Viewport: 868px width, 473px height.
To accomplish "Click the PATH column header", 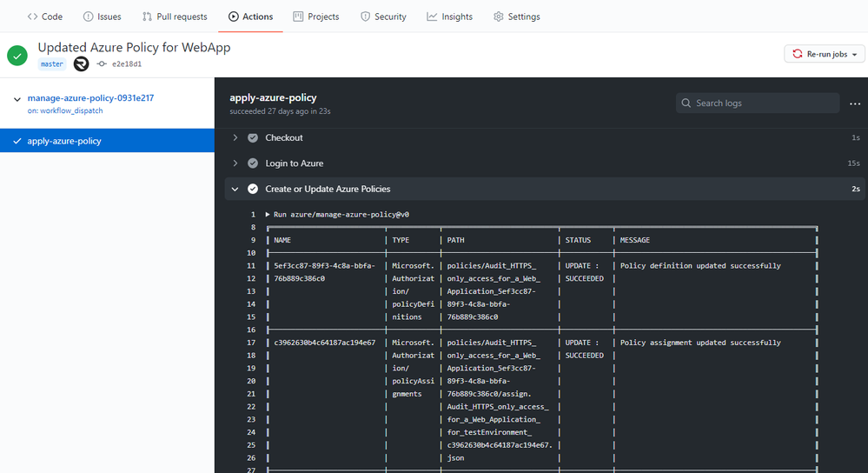I will click(x=455, y=240).
